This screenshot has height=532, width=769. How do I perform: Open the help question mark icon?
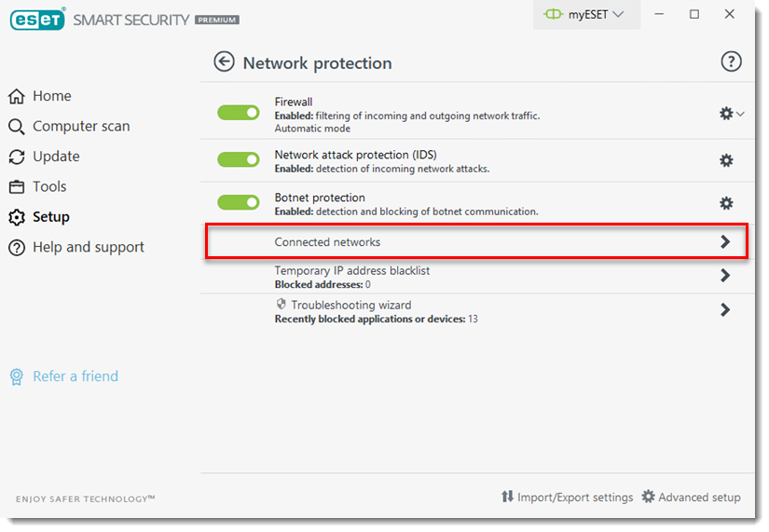click(731, 62)
